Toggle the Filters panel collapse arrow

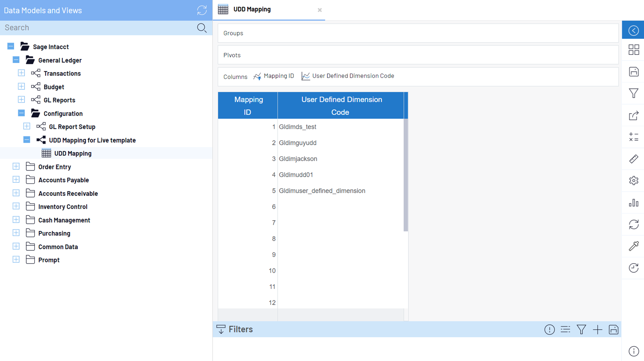pyautogui.click(x=221, y=329)
